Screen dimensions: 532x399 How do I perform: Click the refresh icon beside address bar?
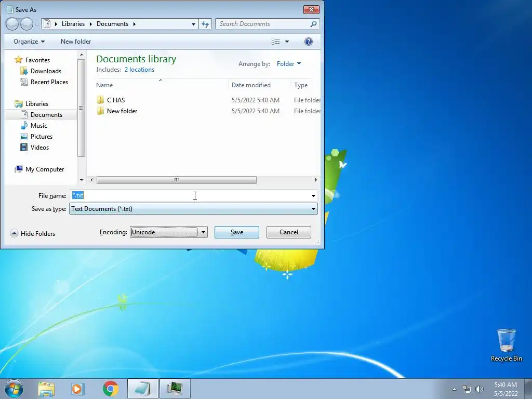(x=205, y=24)
